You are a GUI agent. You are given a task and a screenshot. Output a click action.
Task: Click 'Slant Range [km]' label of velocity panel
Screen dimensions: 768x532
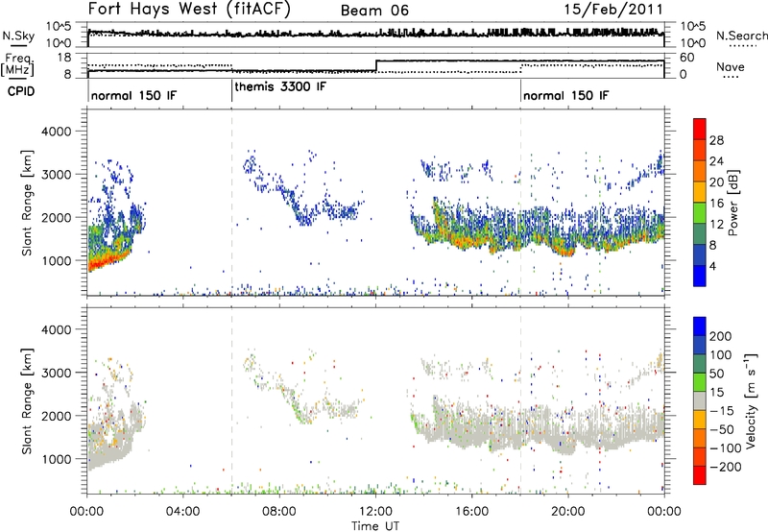27,400
